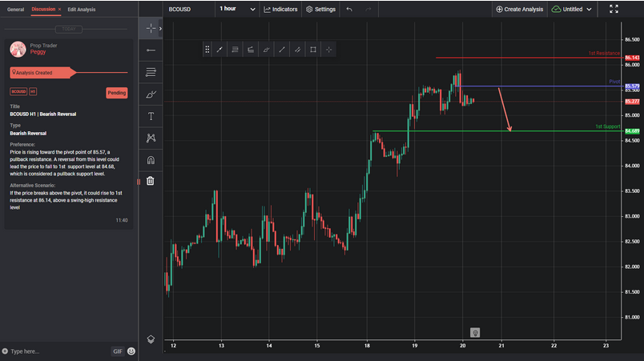Grab the floating toolbar drag handle
The height and width of the screenshot is (361, 644).
207,50
